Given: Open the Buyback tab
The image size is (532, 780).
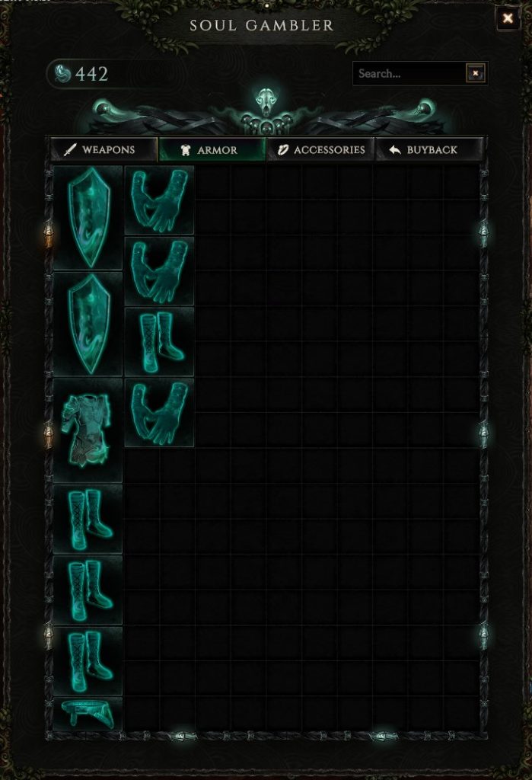Looking at the screenshot, I should tap(429, 150).
